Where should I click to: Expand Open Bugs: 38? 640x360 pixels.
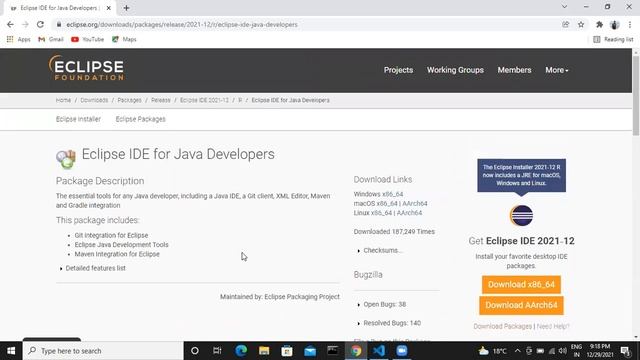tap(384, 304)
